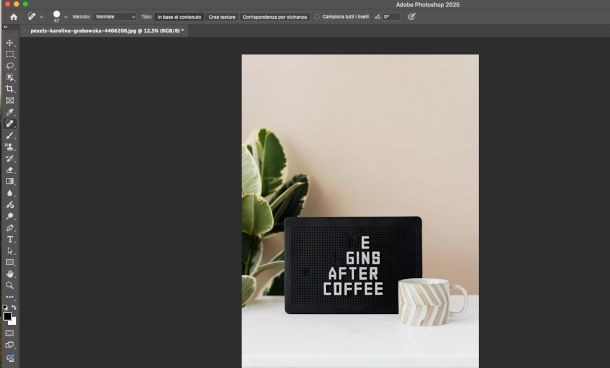Image resolution: width=610 pixels, height=368 pixels.
Task: Expand the brush preset picker arrow
Action: pos(65,17)
